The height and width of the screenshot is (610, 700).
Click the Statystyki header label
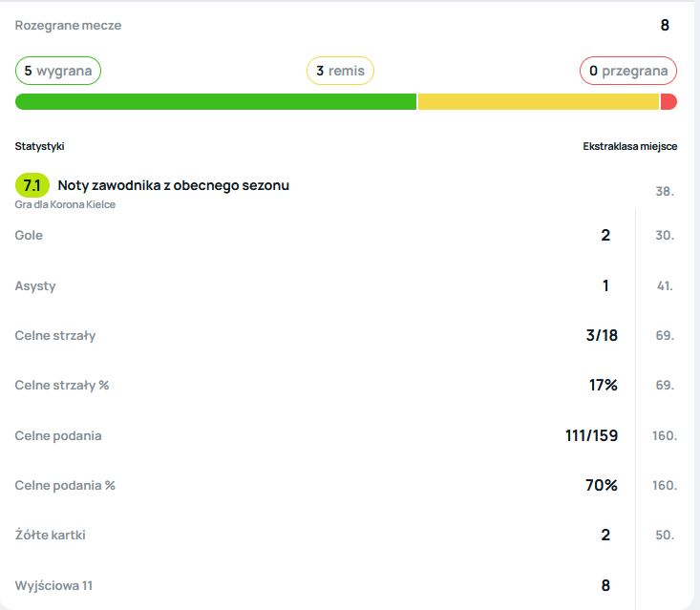point(39,146)
